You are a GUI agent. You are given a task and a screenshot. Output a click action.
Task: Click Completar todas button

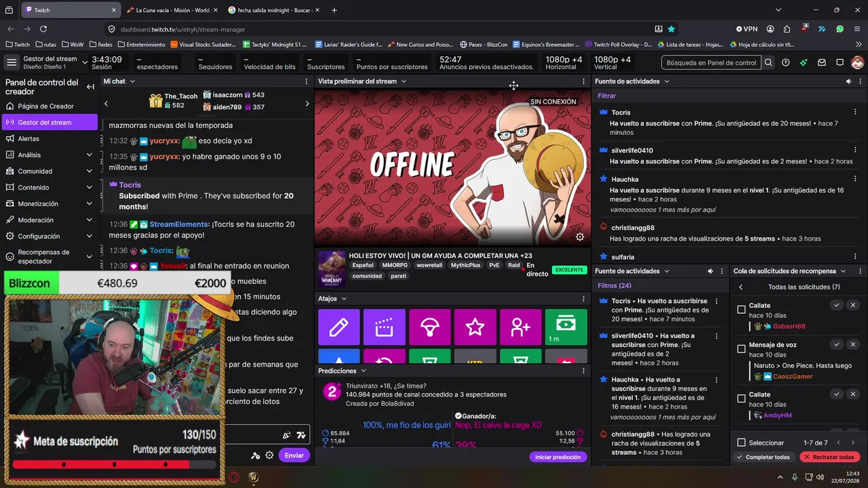pyautogui.click(x=763, y=457)
